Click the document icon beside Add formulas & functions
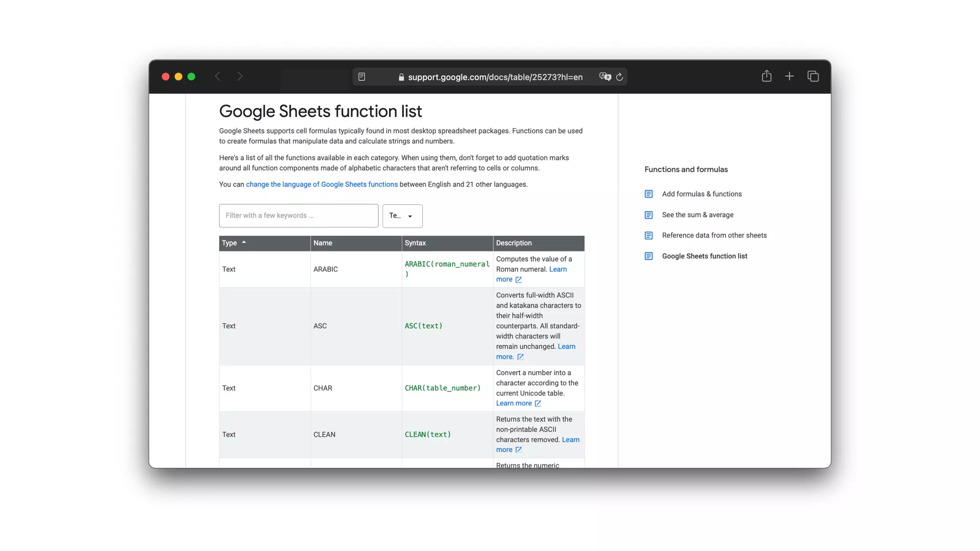The width and height of the screenshot is (980, 551). coord(648,194)
